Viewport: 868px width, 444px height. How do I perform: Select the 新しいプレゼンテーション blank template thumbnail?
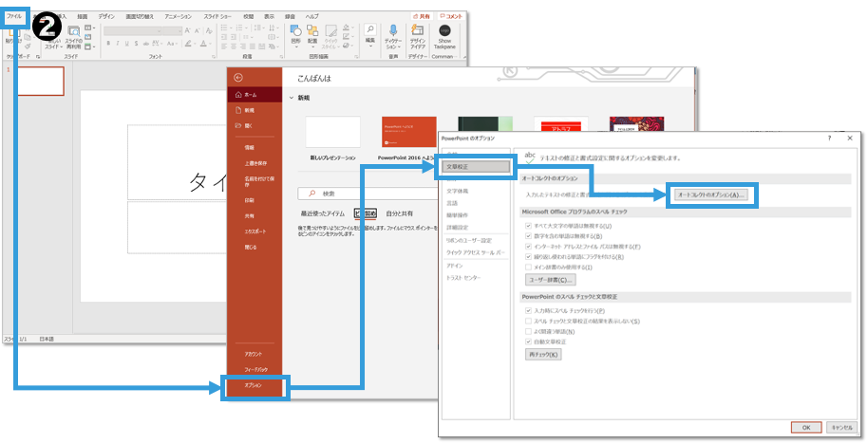333,133
